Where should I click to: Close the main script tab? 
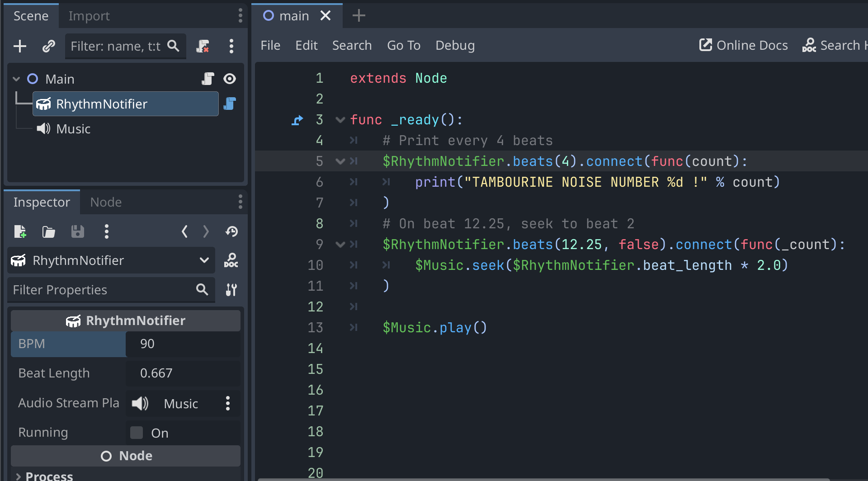pos(325,16)
